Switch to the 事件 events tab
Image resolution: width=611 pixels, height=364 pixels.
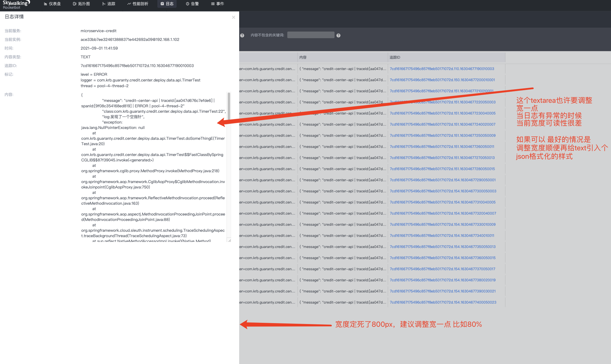click(x=218, y=4)
